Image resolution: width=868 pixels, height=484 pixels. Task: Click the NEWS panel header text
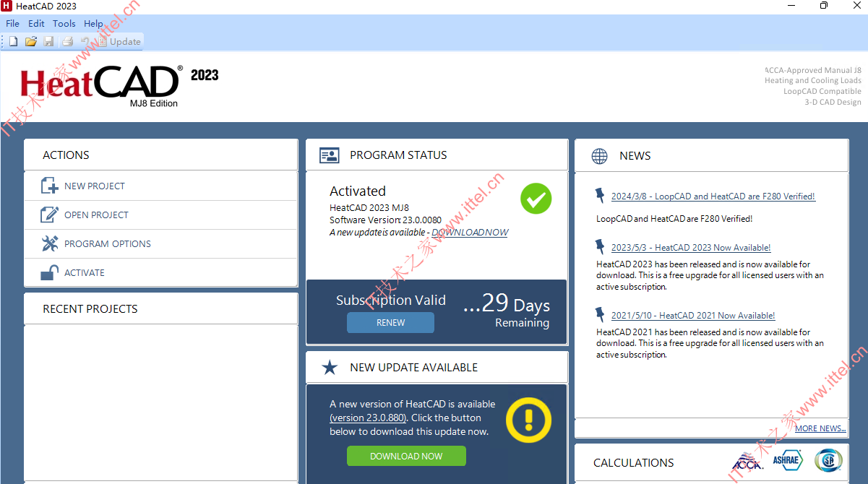click(x=635, y=156)
